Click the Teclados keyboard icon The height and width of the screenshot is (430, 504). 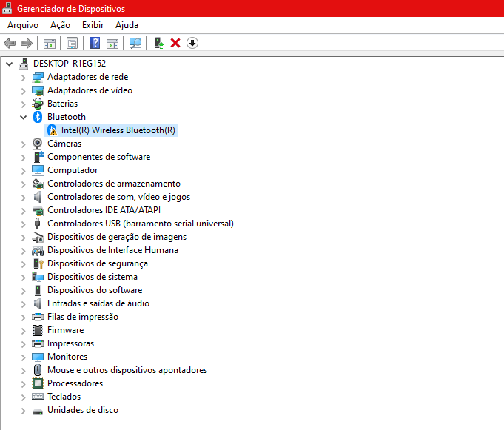(38, 397)
